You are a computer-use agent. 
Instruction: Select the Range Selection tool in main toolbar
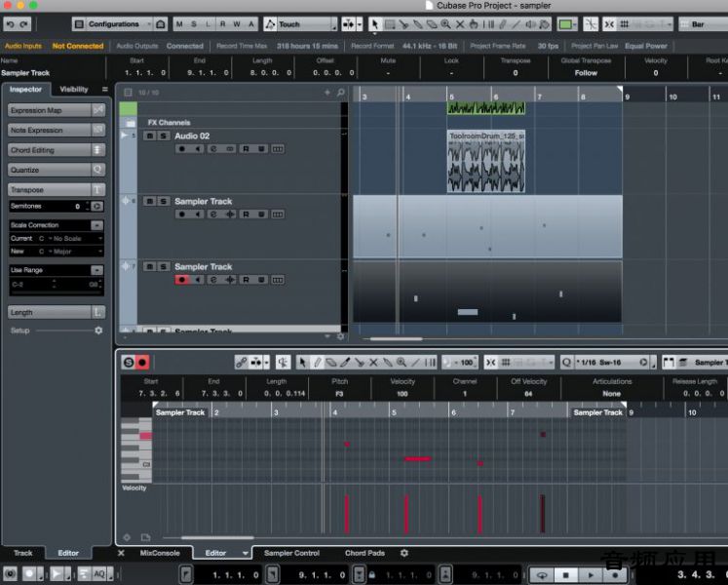[x=390, y=24]
